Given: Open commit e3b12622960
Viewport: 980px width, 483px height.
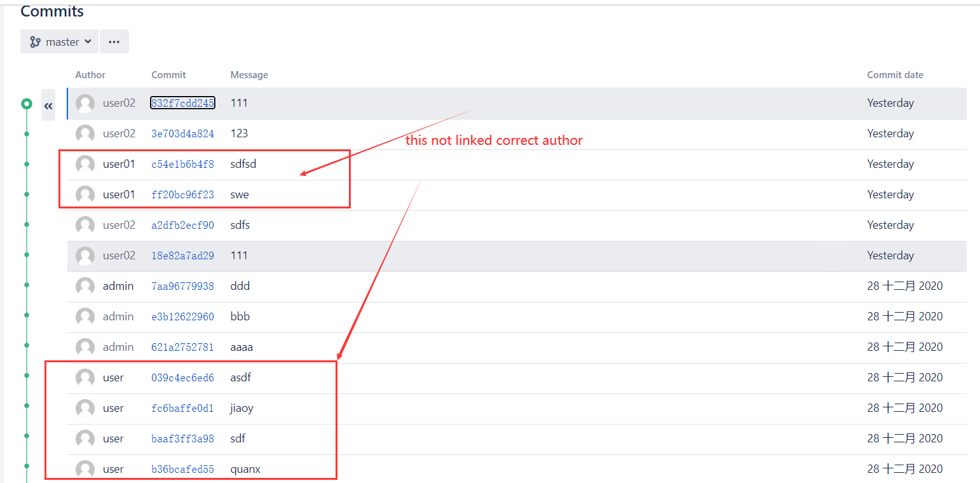Looking at the screenshot, I should (x=182, y=316).
